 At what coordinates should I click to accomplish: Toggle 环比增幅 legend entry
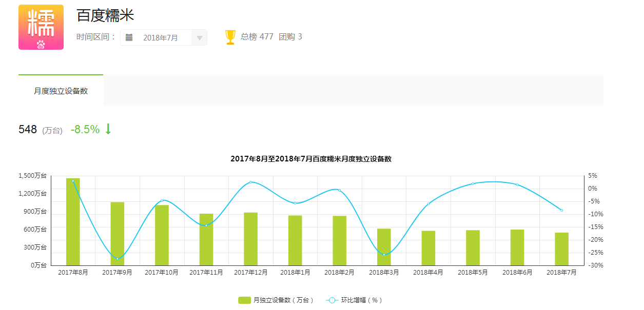[x=354, y=300]
